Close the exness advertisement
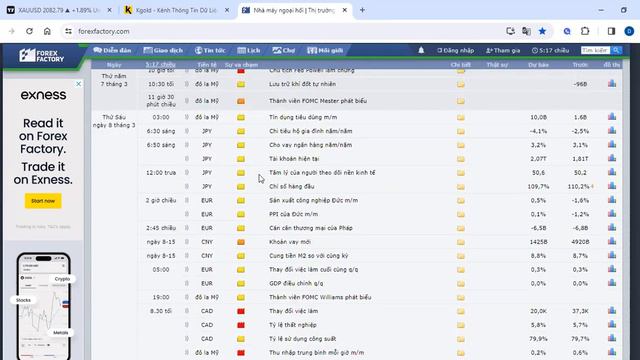 78,84
